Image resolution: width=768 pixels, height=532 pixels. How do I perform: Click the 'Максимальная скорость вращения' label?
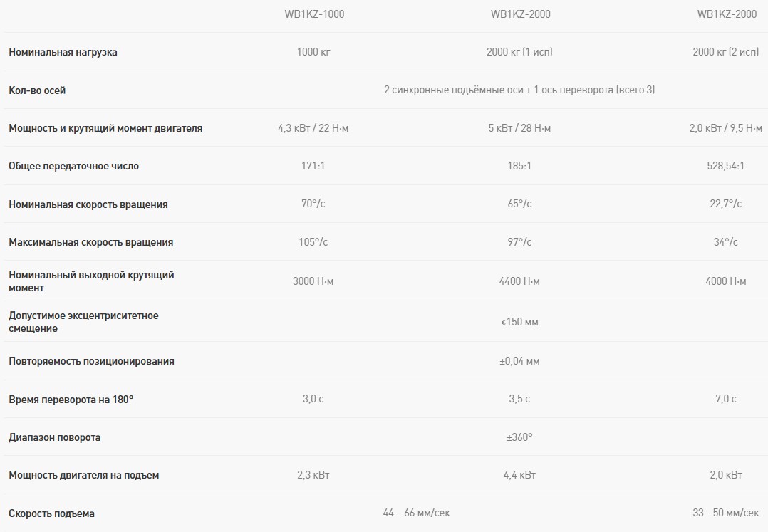tap(90, 242)
